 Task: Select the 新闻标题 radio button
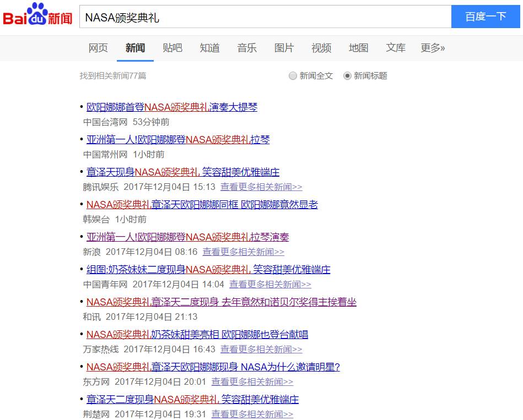point(347,76)
